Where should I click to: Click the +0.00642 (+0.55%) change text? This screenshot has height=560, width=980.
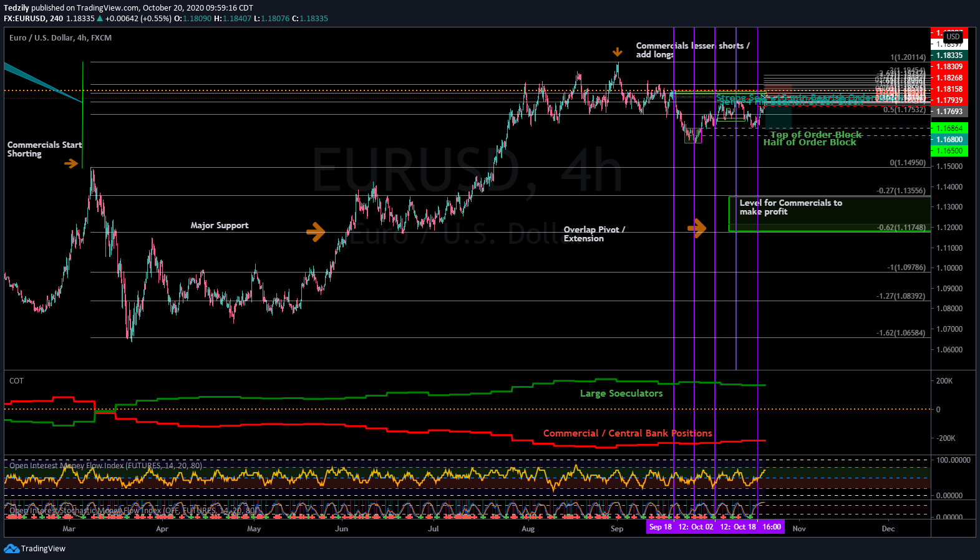pos(138,18)
